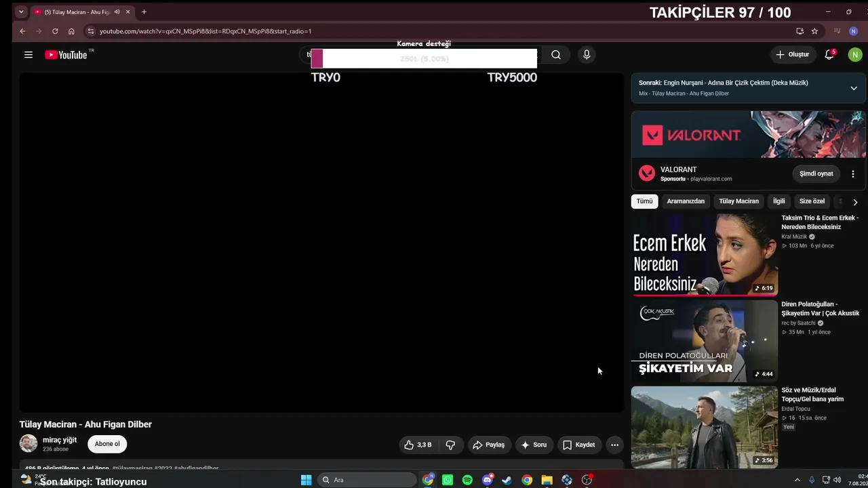
Task: Open the Oluştur create menu
Action: pyautogui.click(x=793, y=55)
